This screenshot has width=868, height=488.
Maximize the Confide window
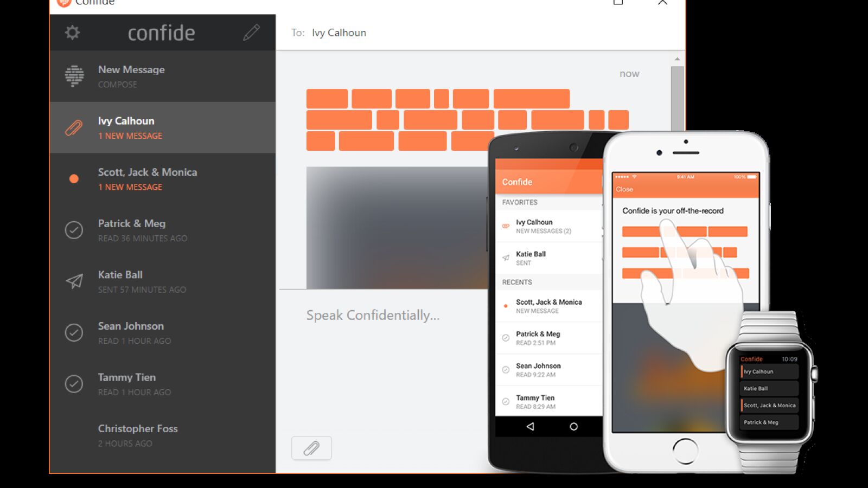(x=618, y=2)
